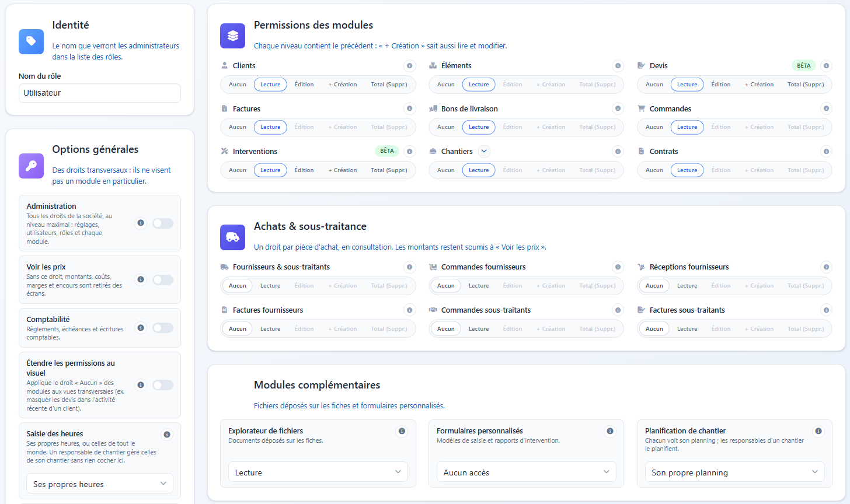Screen dimensions: 850x504
Task: Open Explorateur de fichiers access dropdown
Action: click(318, 472)
